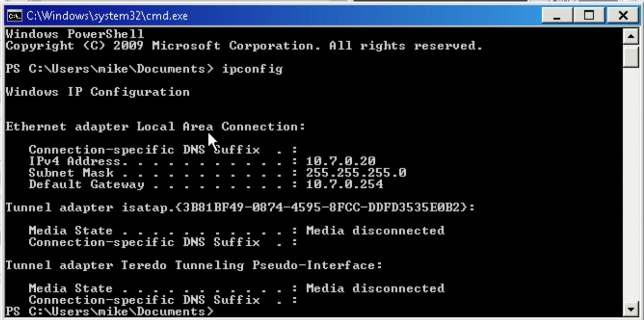The width and height of the screenshot is (644, 320).
Task: Click the vertical scrollbar thumb
Action: pyautogui.click(x=631, y=57)
